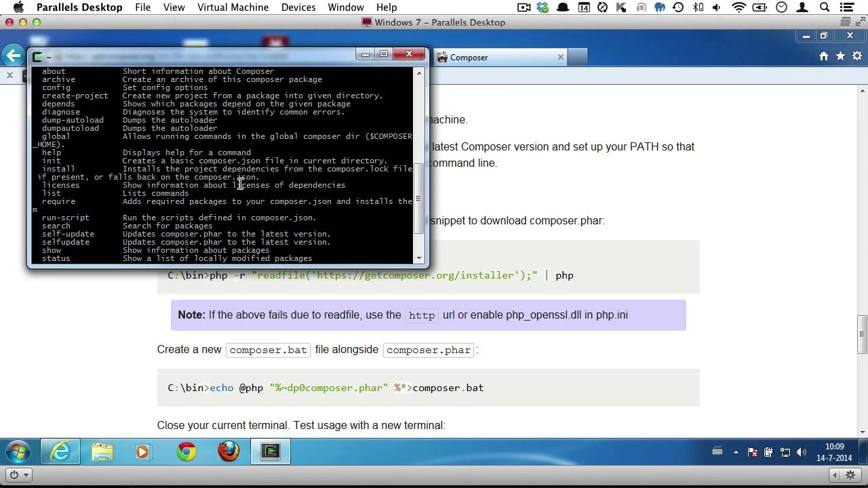Click the Time Machine menu bar icon
Viewport: 868px width, 488px height.
point(678,7)
